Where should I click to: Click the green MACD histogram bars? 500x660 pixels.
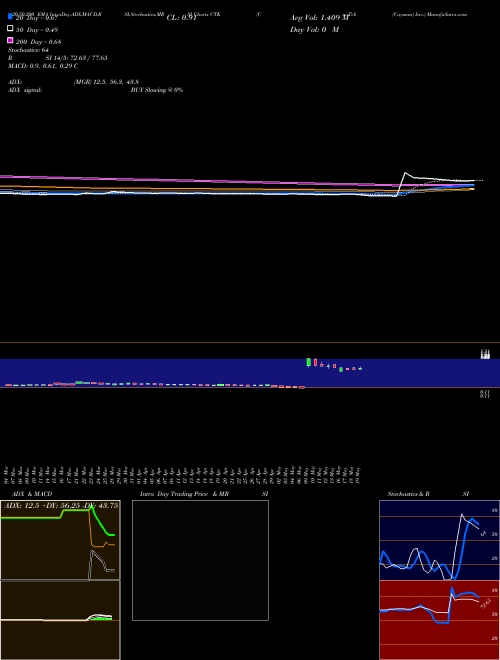[101, 618]
